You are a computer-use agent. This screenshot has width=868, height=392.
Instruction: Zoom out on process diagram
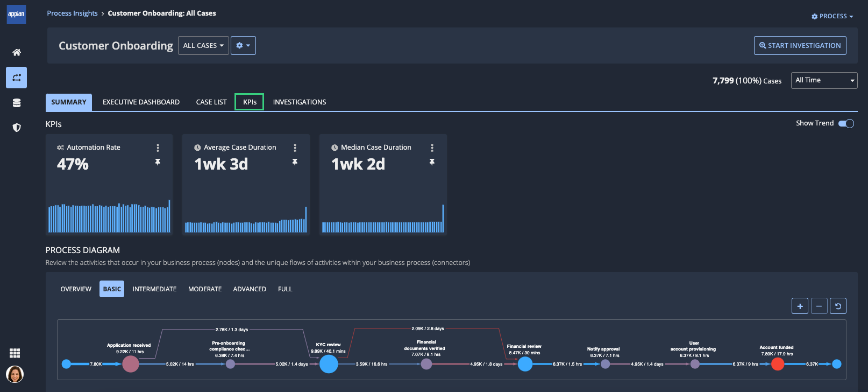click(x=819, y=306)
